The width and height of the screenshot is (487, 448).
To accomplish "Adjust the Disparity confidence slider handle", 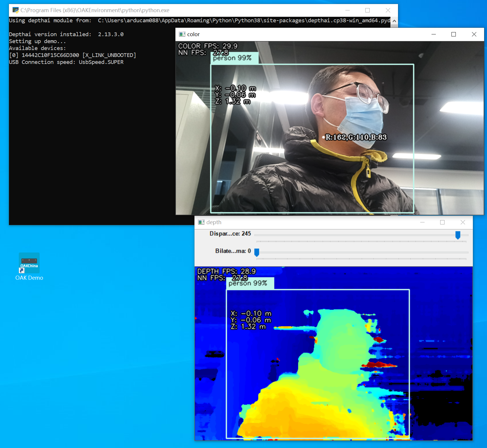I will [458, 235].
